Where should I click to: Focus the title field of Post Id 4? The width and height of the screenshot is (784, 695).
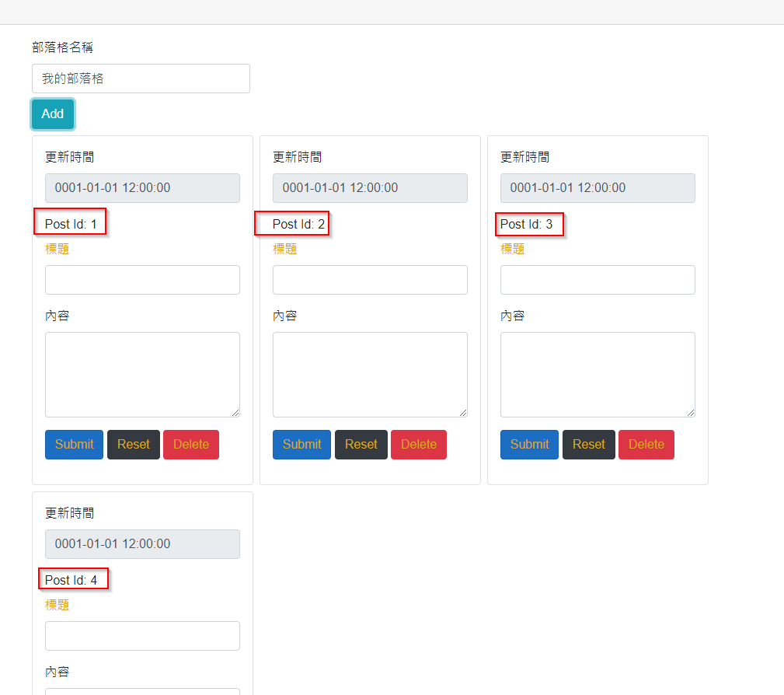point(142,636)
